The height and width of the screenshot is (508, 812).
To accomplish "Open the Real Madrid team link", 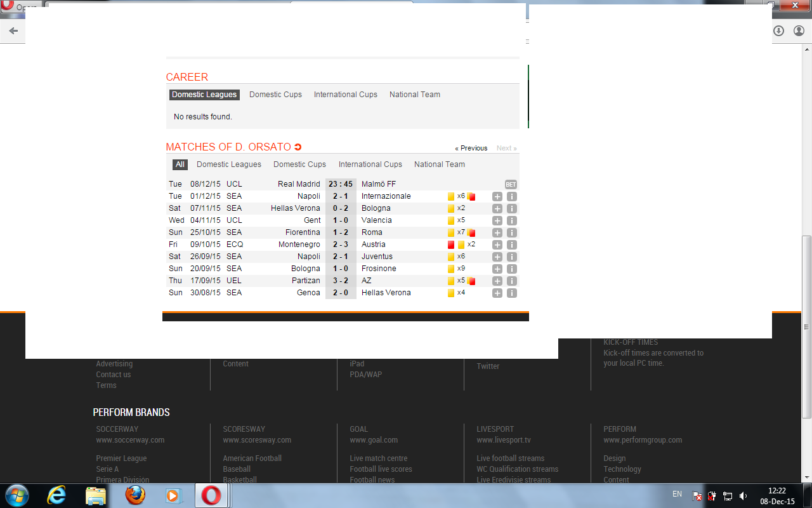I will 299,184.
